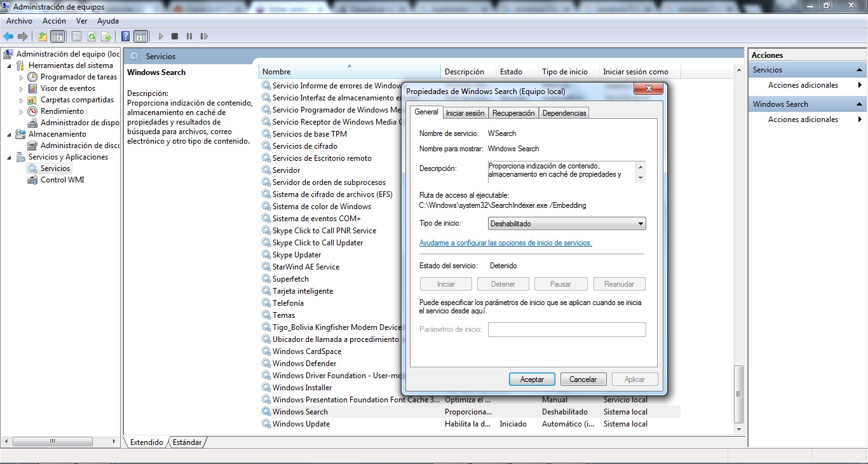Click the Pause service toolbar icon
This screenshot has height=464, width=868.
click(x=189, y=36)
